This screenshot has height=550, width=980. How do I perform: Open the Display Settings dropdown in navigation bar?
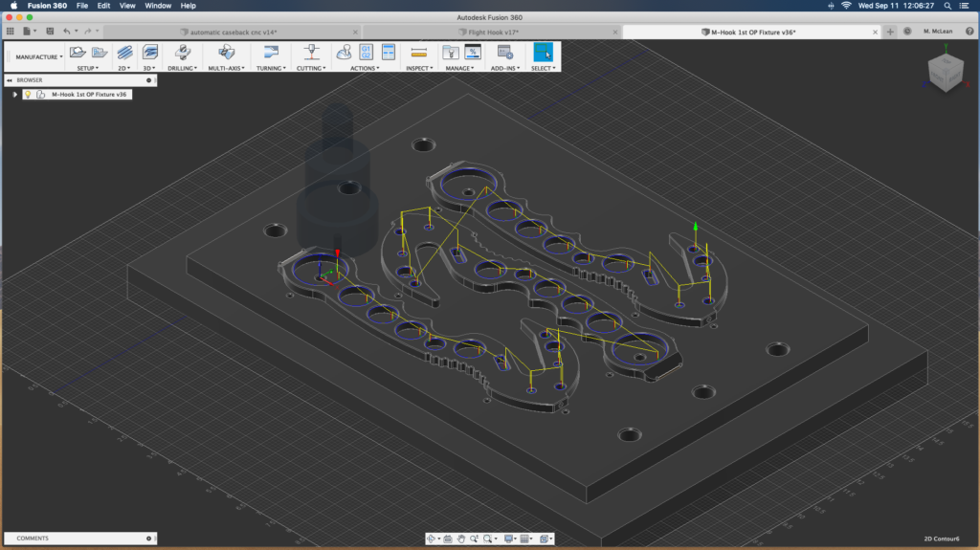point(510,539)
